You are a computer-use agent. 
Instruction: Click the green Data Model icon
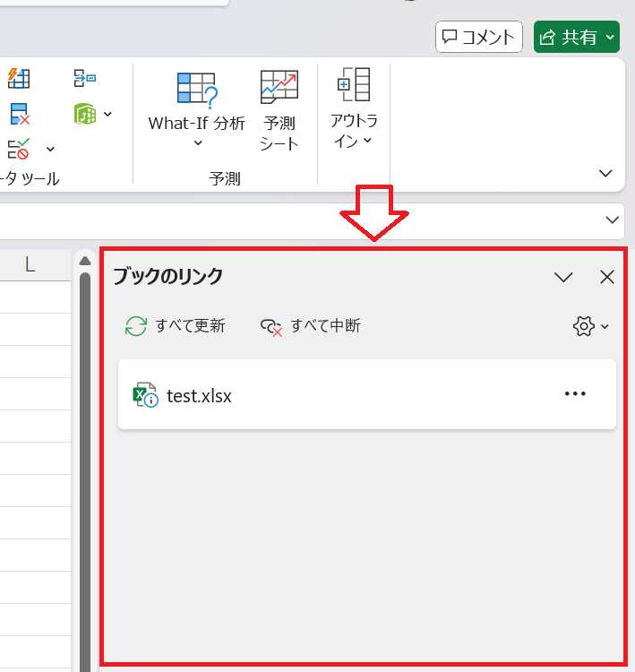(85, 114)
